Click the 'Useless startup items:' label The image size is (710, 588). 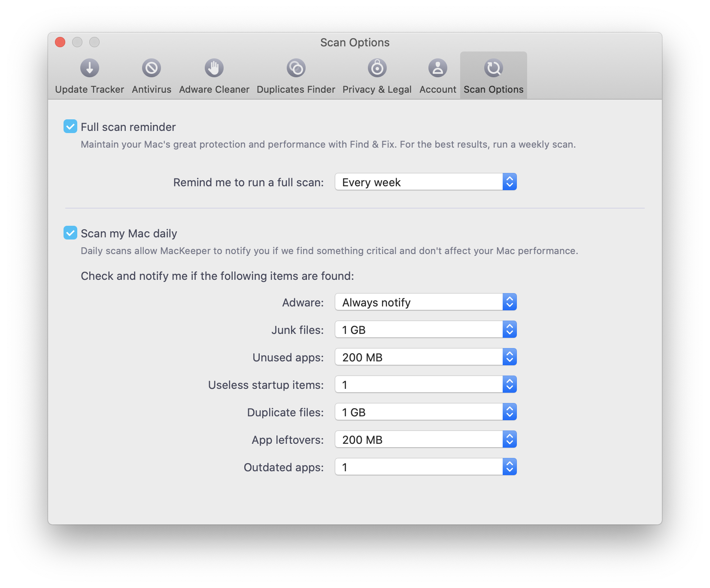click(266, 385)
